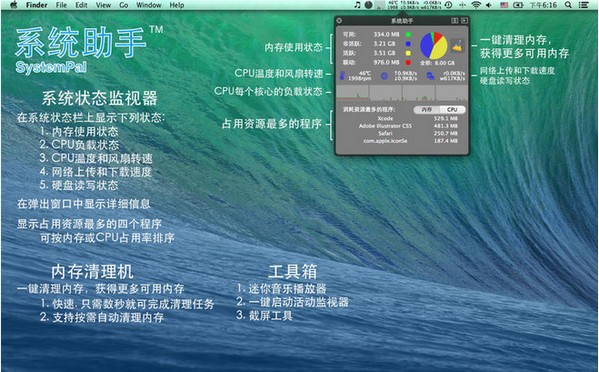Open the Wi-Fi menu bar icon
Image resolution: width=599 pixels, height=372 pixels.
tap(476, 5)
